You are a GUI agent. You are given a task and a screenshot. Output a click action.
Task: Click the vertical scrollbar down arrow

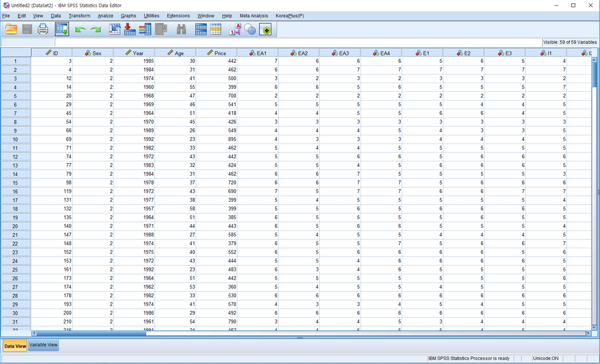[x=594, y=327]
